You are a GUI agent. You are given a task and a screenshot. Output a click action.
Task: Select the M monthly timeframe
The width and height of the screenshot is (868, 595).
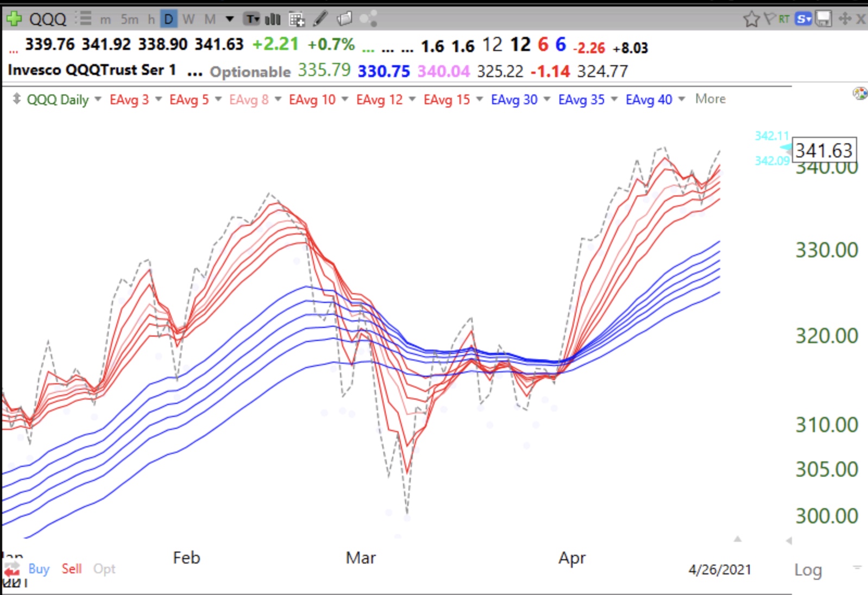pyautogui.click(x=210, y=20)
